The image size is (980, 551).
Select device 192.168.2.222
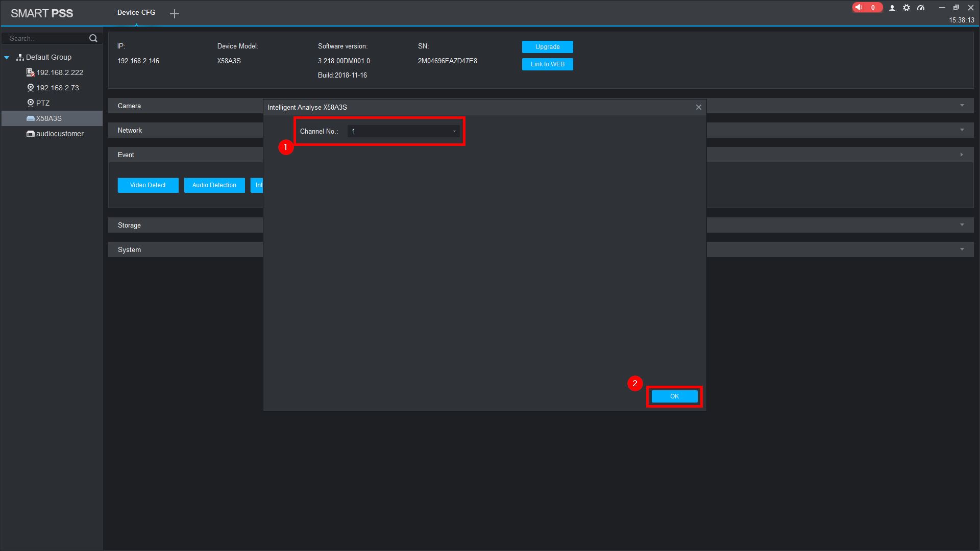(59, 72)
